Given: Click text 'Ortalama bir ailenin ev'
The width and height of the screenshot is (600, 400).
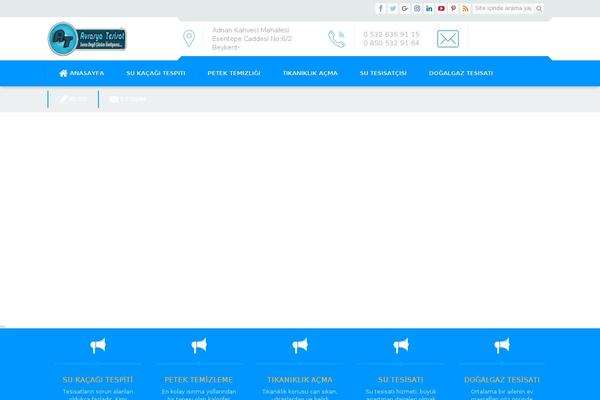Looking at the screenshot, I should point(502,392).
